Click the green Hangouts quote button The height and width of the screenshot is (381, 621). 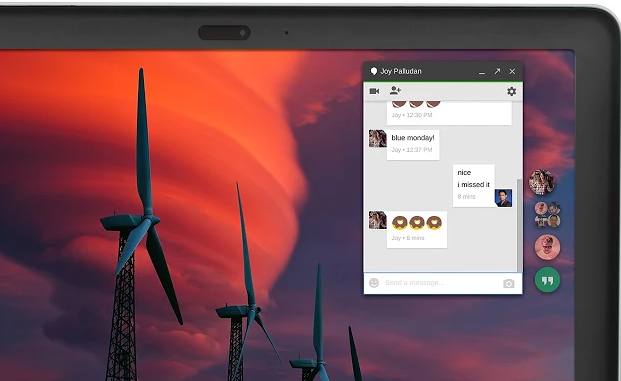pos(547,280)
